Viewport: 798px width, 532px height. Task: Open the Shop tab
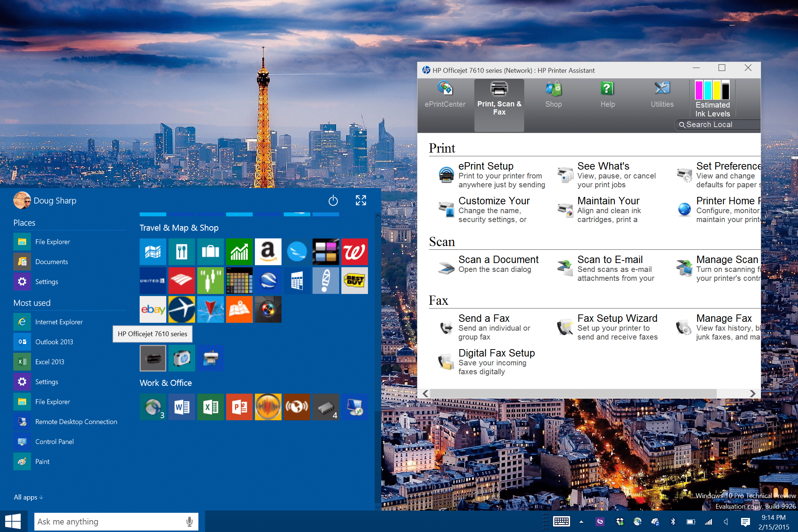553,95
